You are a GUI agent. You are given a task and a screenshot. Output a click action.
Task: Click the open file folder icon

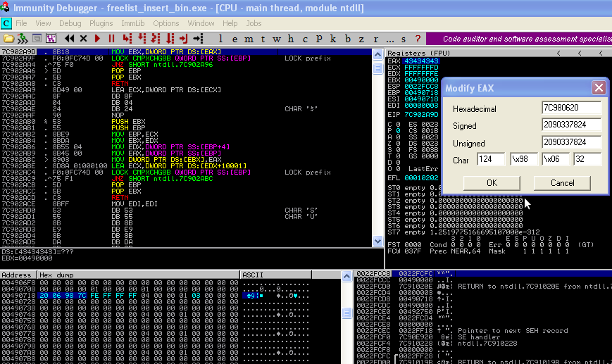pyautogui.click(x=8, y=39)
